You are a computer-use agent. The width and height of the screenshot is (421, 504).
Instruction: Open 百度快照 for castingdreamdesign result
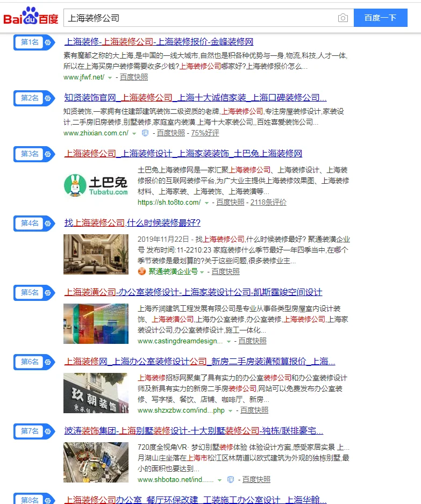tap(253, 341)
